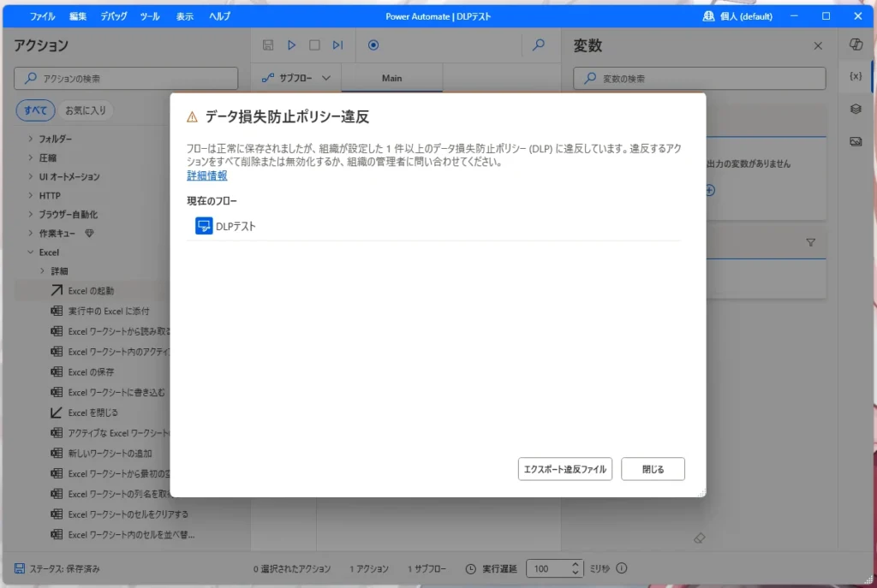Click the DLPテスト flow name in the dialog
877x588 pixels.
pos(236,226)
